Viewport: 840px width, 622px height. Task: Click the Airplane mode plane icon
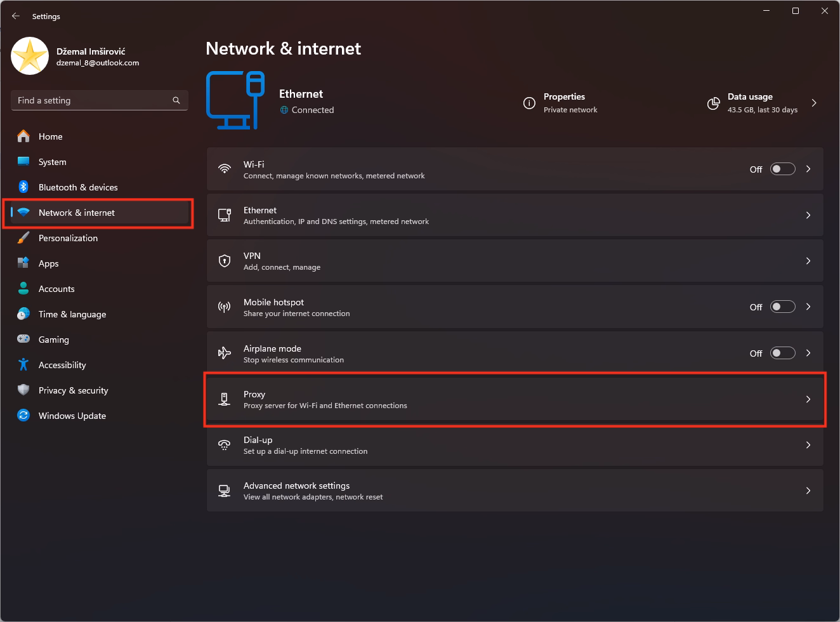pos(225,353)
